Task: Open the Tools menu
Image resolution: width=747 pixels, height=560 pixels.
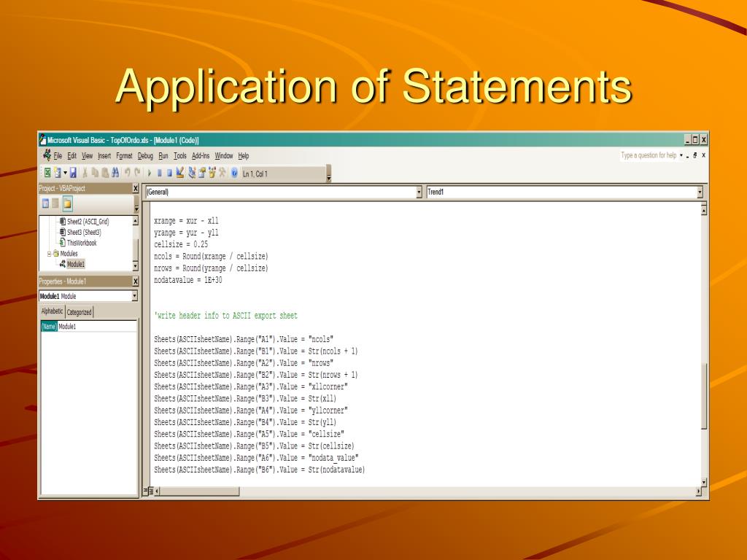Action: [x=180, y=156]
